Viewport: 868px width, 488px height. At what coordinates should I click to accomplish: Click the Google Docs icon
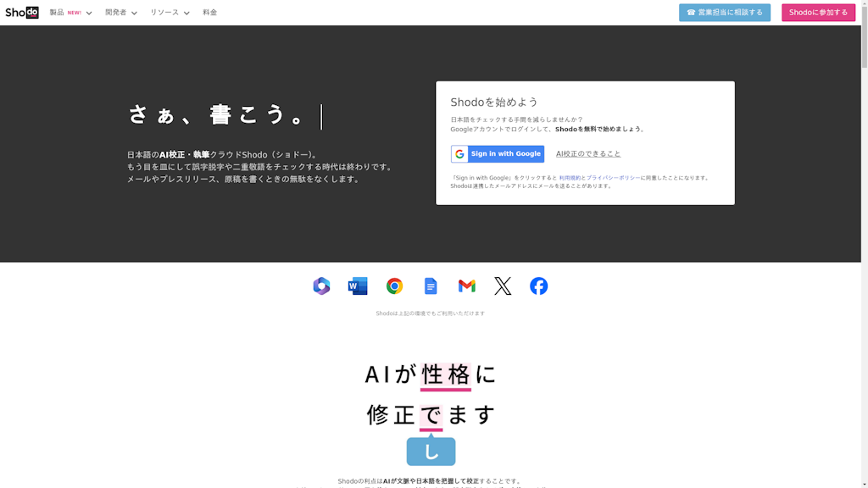pyautogui.click(x=431, y=286)
